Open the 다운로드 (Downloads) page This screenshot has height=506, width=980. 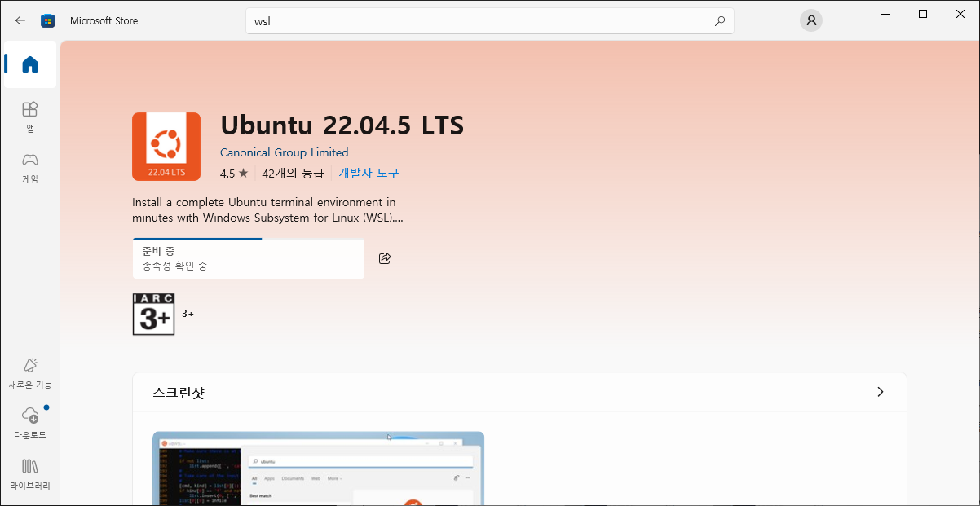30,422
